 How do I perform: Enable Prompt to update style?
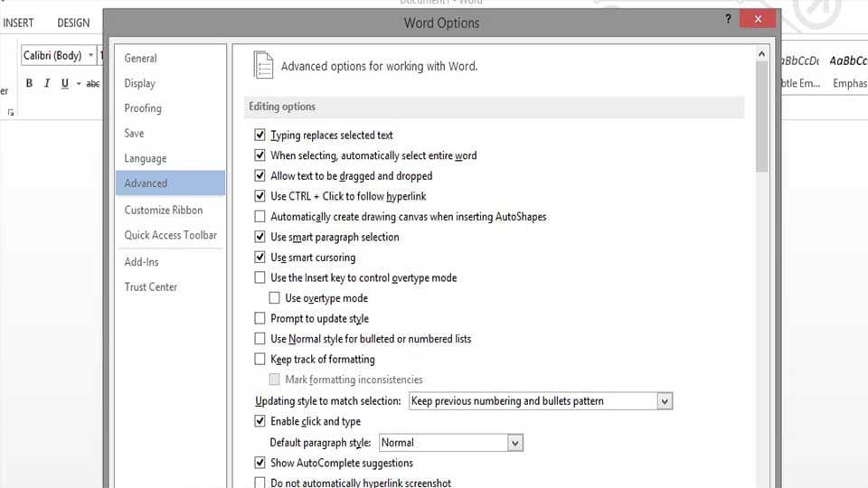pos(260,319)
